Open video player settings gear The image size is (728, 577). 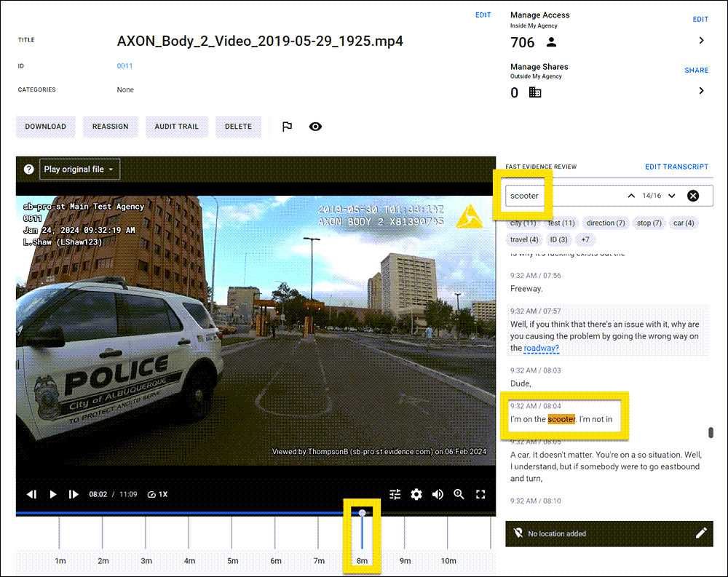point(416,494)
